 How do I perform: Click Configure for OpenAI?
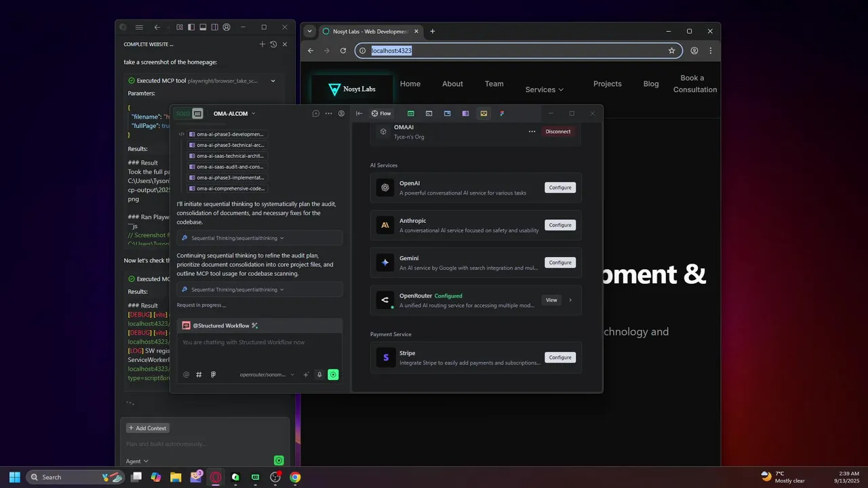coord(560,188)
